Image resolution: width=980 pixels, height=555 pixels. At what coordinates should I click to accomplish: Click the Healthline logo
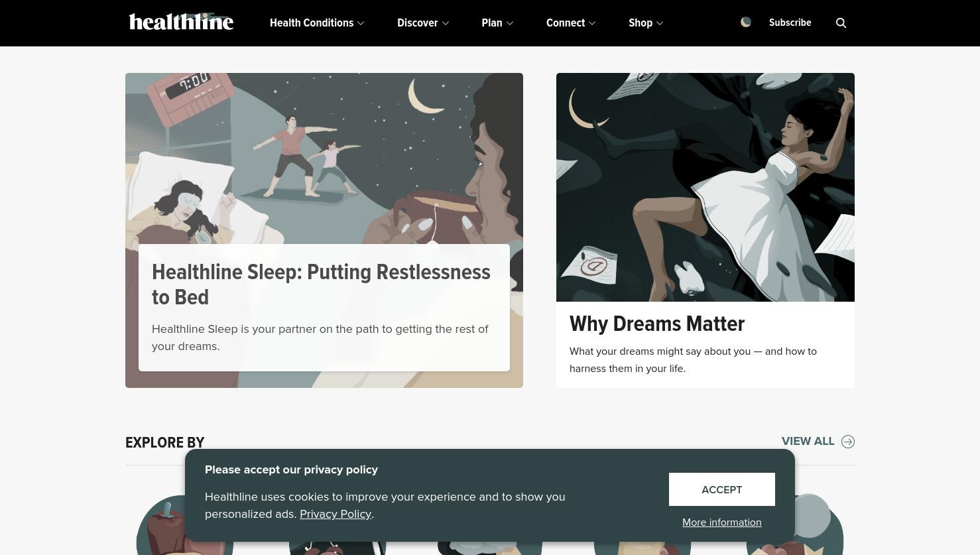pyautogui.click(x=181, y=22)
